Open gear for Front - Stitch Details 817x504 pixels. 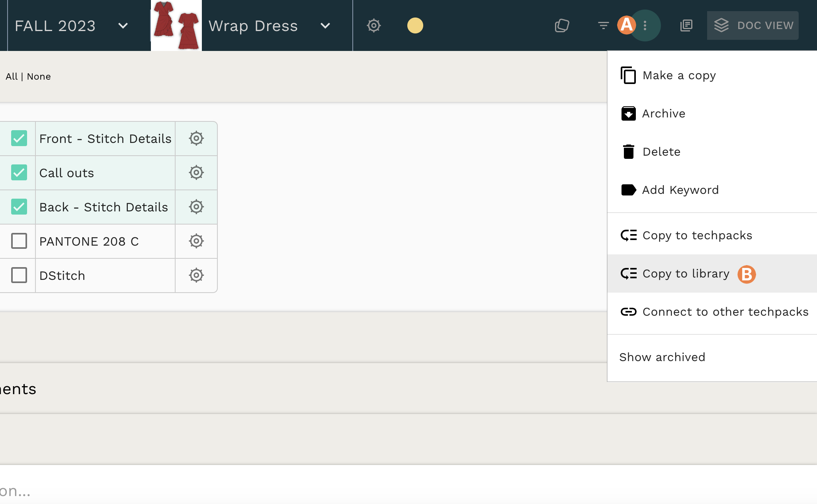click(x=196, y=139)
